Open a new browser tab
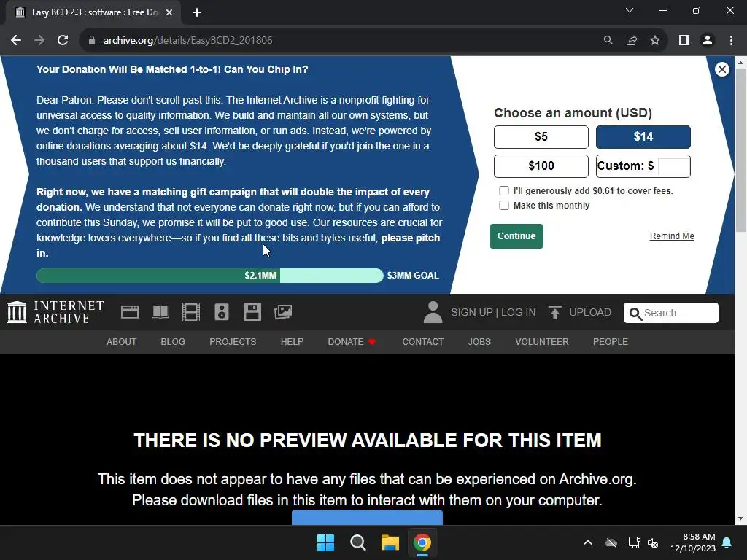Viewport: 747px width, 560px height. point(197,12)
